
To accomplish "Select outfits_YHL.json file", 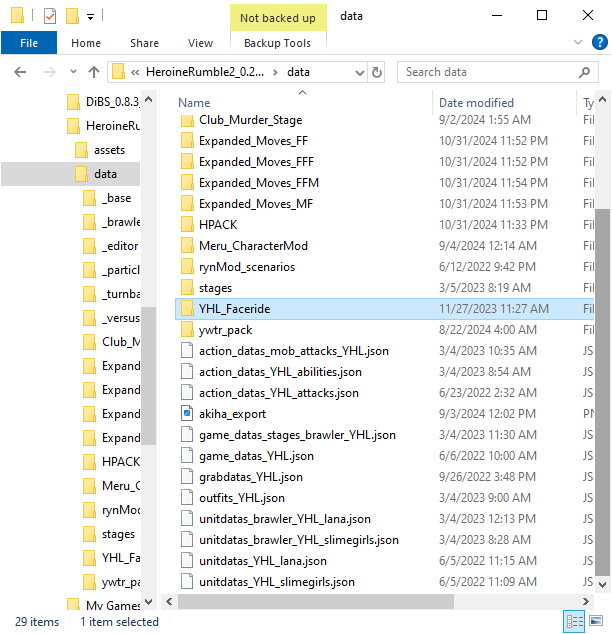I will (x=242, y=498).
